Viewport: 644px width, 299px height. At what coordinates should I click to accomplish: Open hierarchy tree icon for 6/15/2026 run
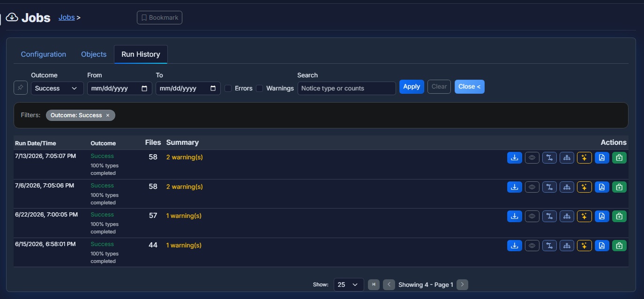click(567, 246)
